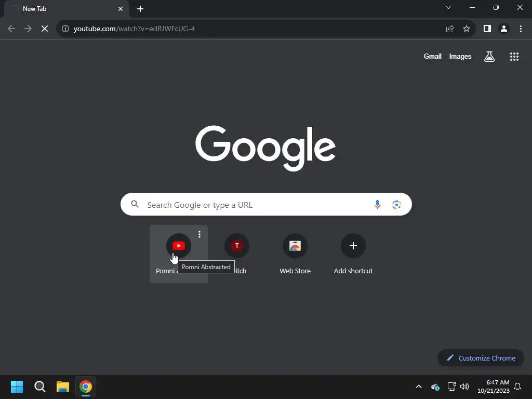Viewport: 532px width, 399px height.
Task: Open the Web Store shortcut
Action: [x=295, y=254]
